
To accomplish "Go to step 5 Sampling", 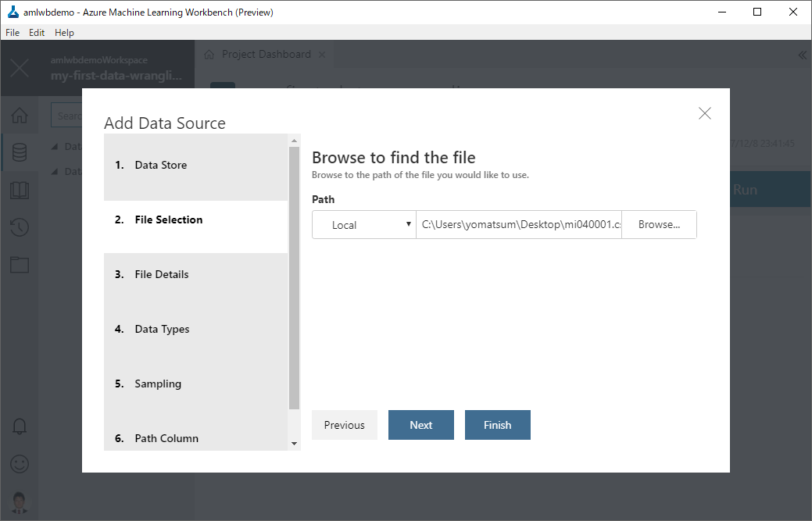I will click(195, 384).
